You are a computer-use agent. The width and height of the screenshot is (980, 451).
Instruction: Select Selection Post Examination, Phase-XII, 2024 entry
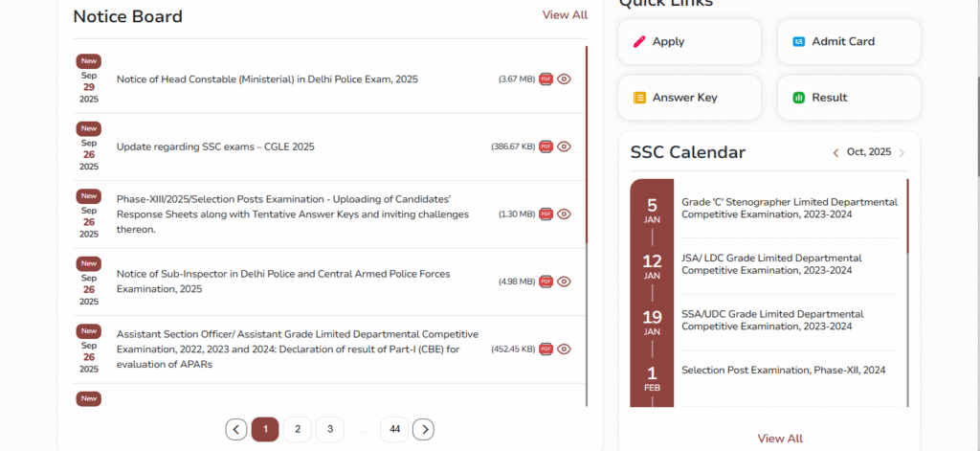(x=784, y=371)
